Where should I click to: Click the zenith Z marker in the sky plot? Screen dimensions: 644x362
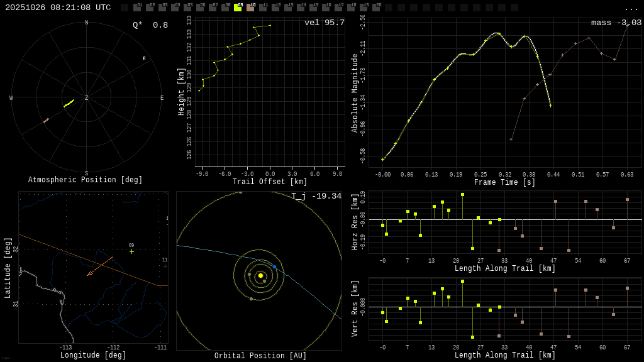[x=87, y=98]
